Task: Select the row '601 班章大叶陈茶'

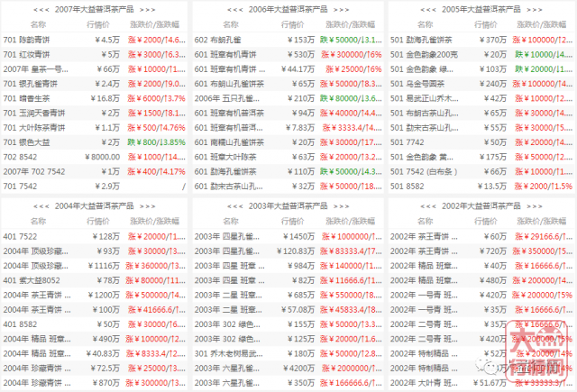Action: click(288, 157)
